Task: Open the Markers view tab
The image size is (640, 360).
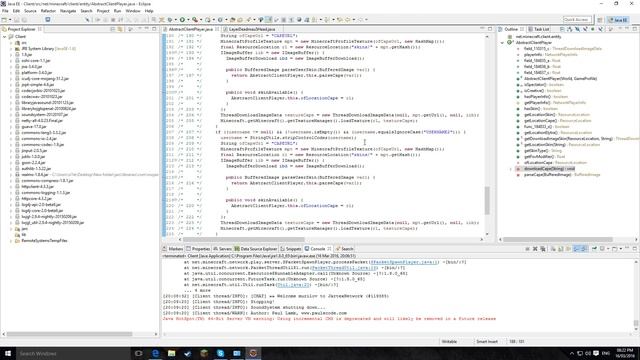Action: pos(173,249)
